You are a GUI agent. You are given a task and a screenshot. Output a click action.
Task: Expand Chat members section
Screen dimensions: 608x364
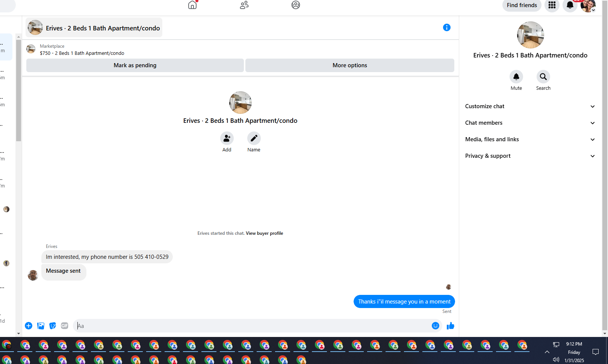point(530,123)
